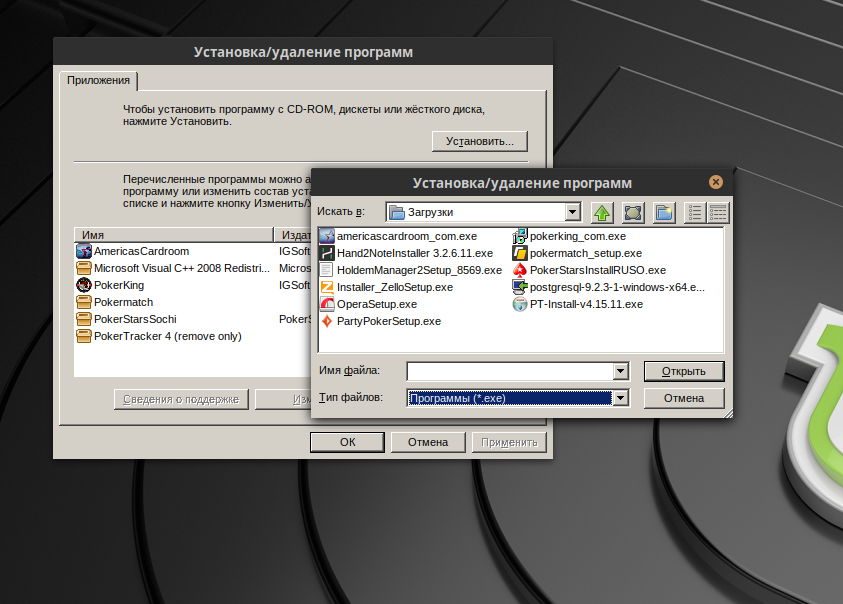Click americascardroom_com.exe file name
This screenshot has width=843, height=604.
point(407,236)
